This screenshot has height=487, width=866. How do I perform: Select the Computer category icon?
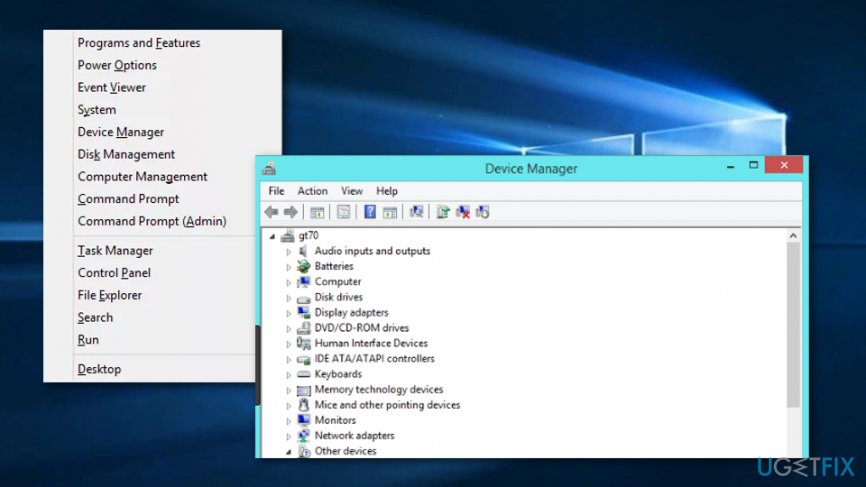[303, 282]
